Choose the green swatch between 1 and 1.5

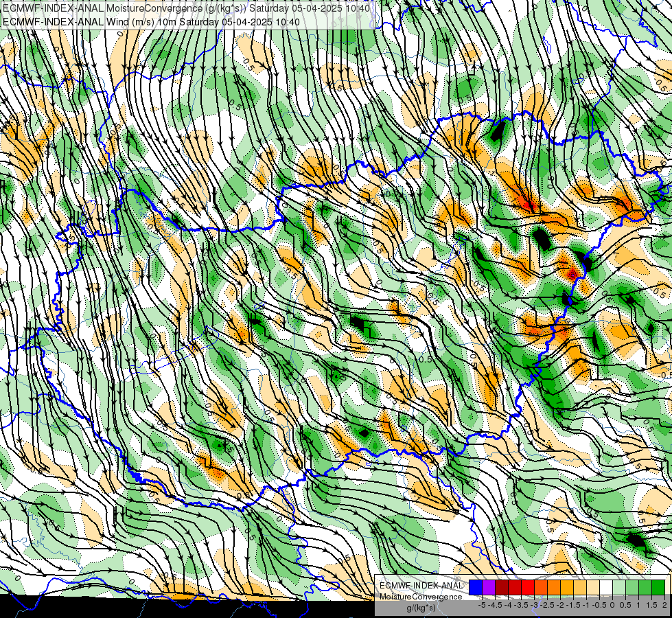645,588
